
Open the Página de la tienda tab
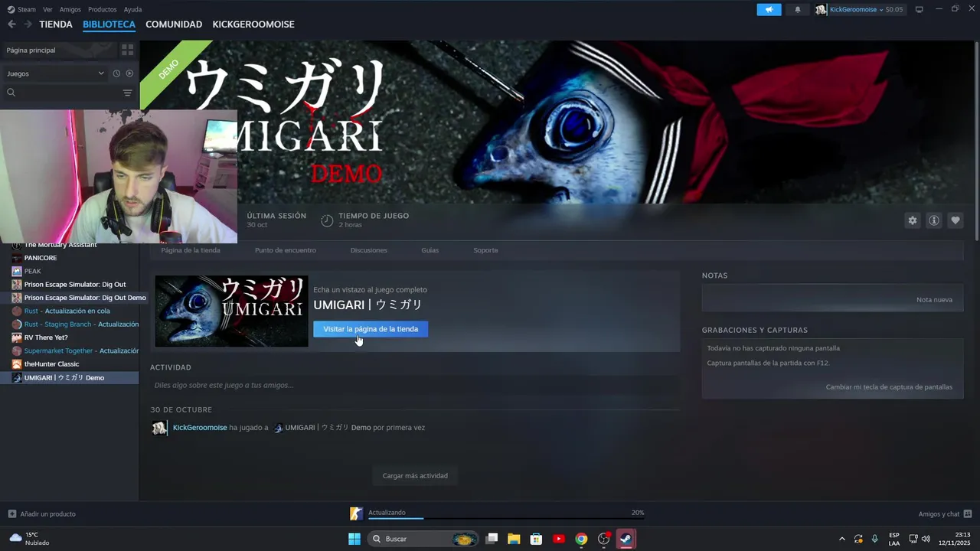[x=191, y=250]
